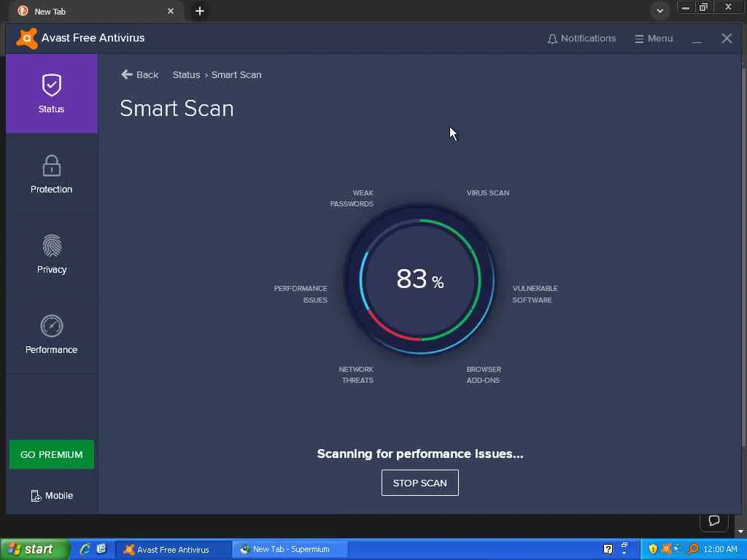Open the Avast hamburger Menu
Screen dimensions: 747x560
[x=654, y=39]
